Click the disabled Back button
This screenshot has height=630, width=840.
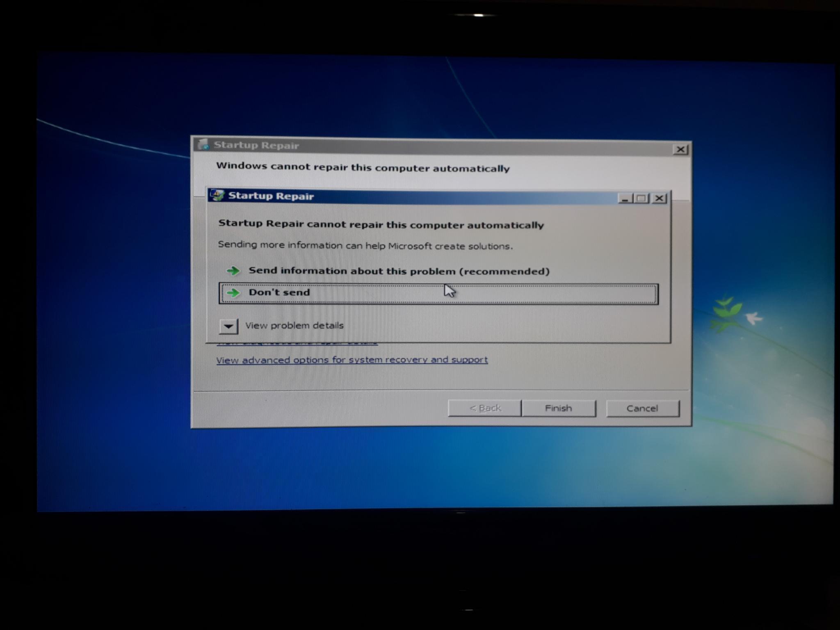(x=485, y=408)
